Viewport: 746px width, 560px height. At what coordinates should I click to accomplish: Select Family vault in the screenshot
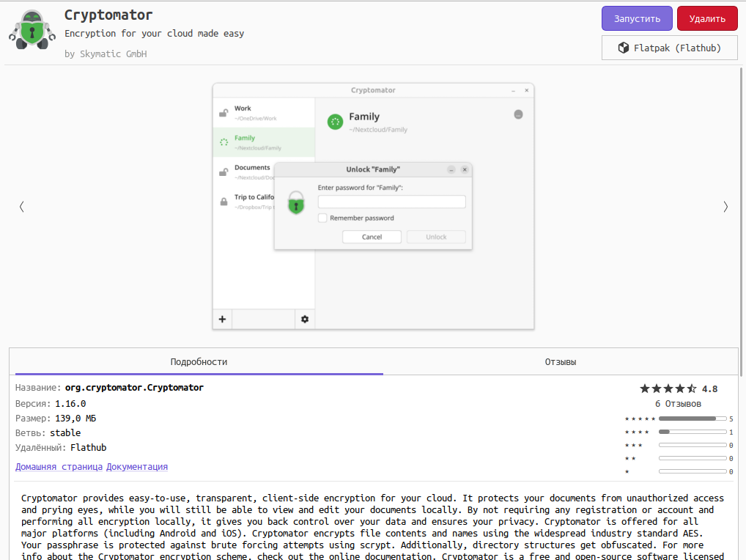[x=264, y=142]
